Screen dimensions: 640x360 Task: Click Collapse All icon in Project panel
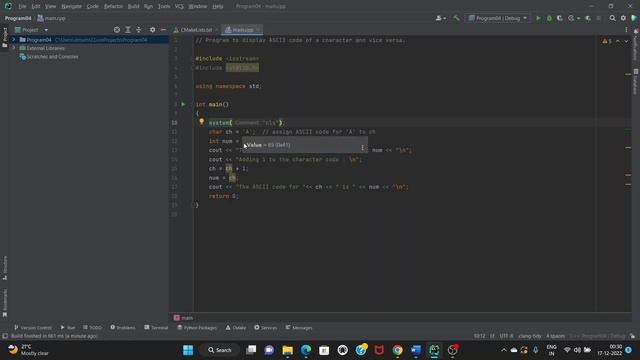(x=139, y=30)
